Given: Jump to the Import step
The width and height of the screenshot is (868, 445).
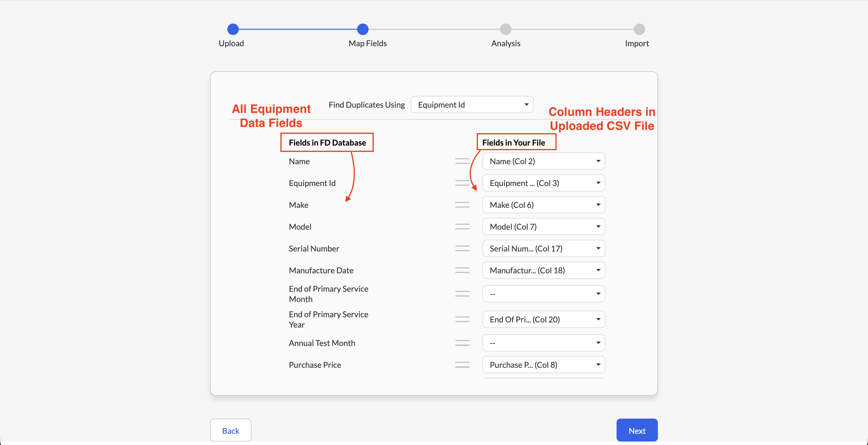Looking at the screenshot, I should (637, 43).
